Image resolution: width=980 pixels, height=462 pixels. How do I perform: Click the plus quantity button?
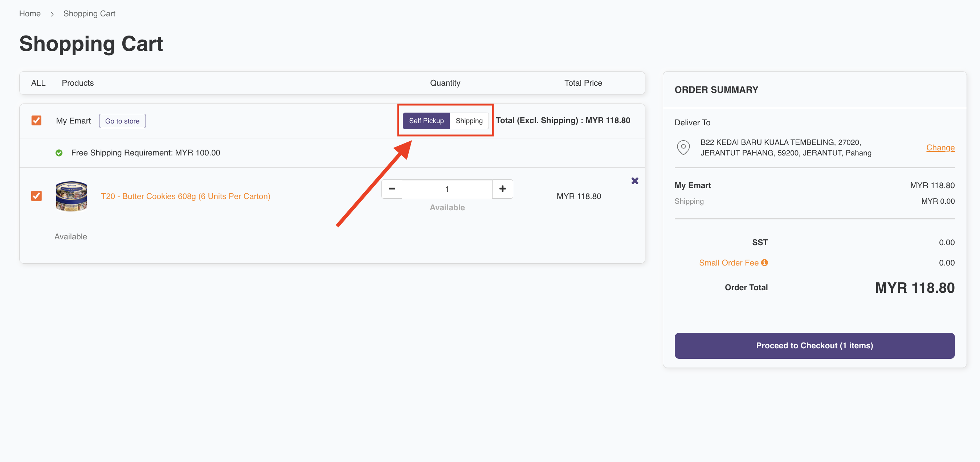tap(502, 189)
